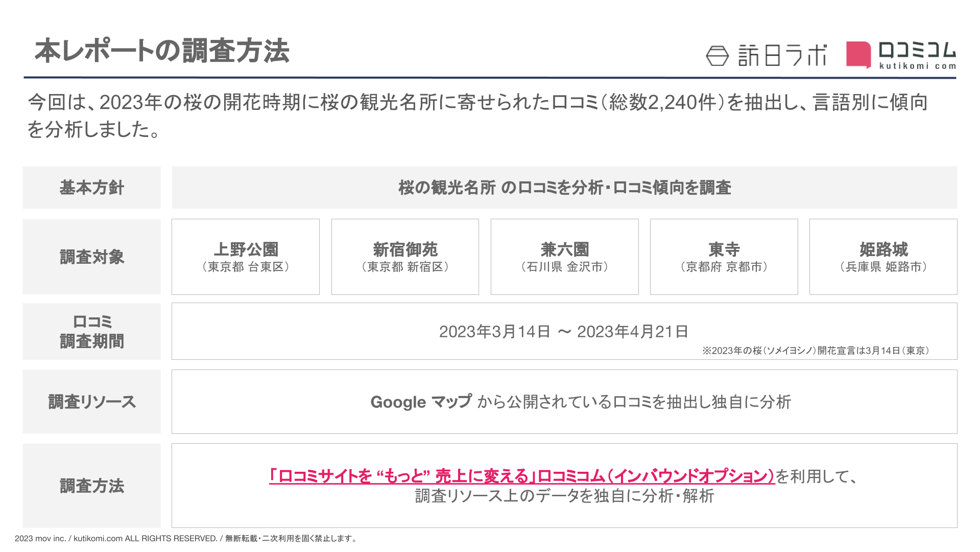Select the 兼六園 location box
980x552 pixels.
pyautogui.click(x=564, y=257)
